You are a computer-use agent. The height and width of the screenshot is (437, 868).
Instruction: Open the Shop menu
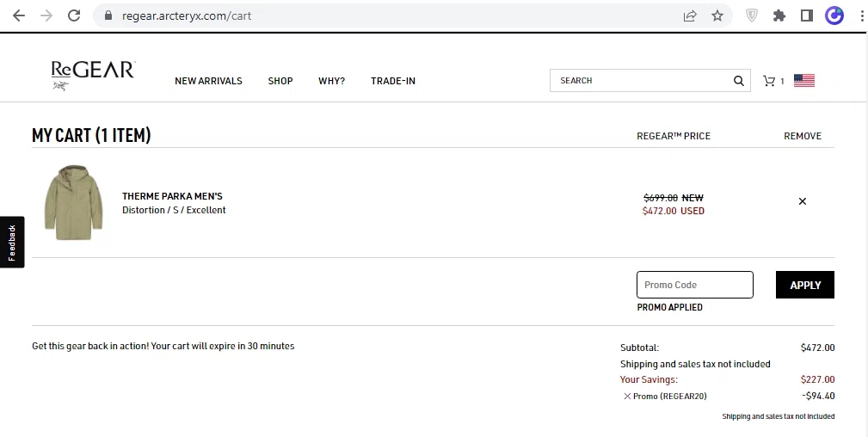[x=280, y=81]
